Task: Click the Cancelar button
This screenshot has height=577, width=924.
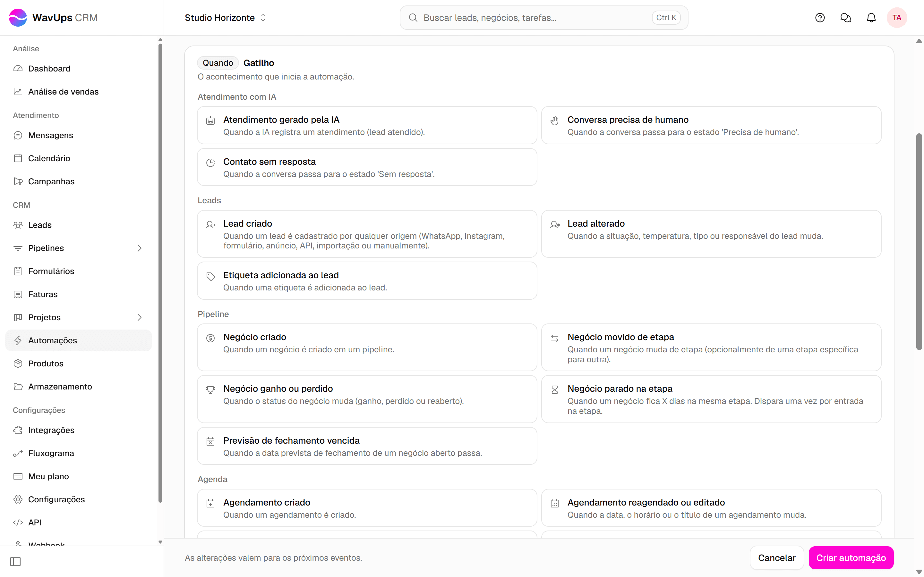Action: (x=777, y=558)
